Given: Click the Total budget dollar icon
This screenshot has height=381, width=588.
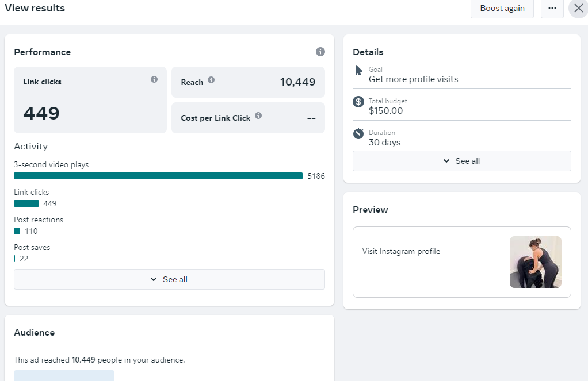Looking at the screenshot, I should click(358, 102).
